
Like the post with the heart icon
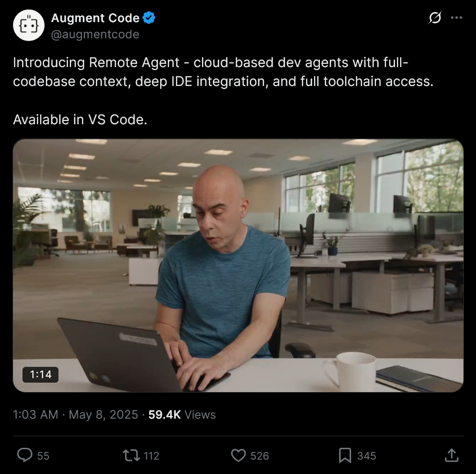238,456
